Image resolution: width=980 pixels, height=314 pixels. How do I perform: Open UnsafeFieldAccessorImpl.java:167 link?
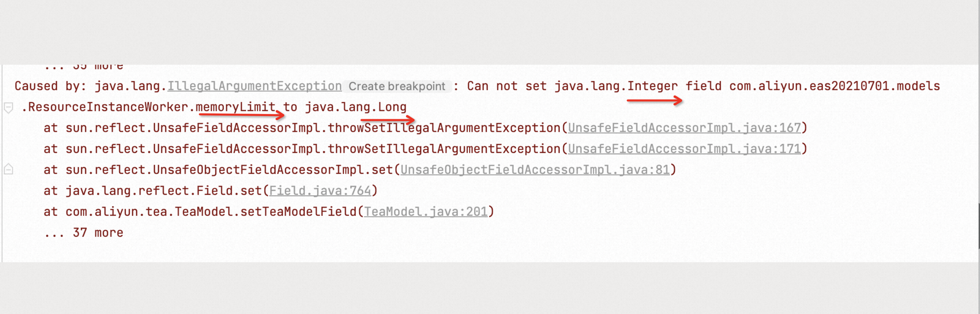pyautogui.click(x=684, y=128)
